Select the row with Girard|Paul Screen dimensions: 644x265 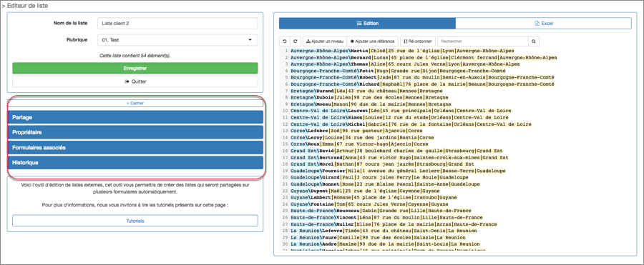[379, 178]
